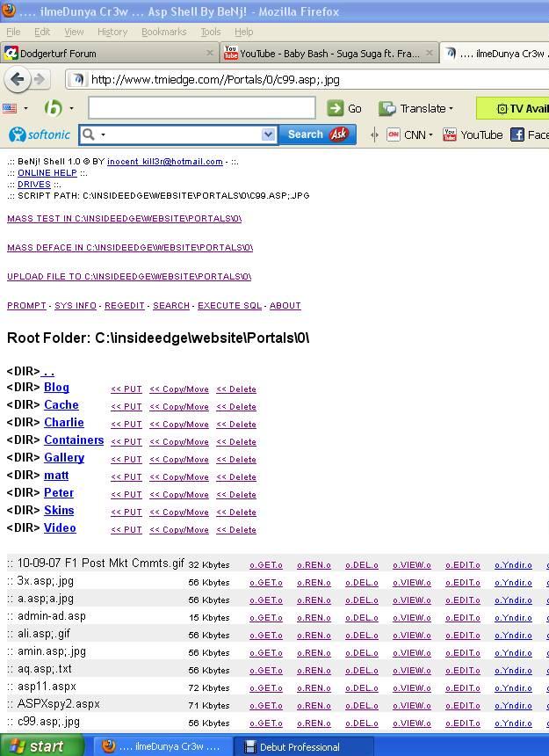Screen dimensions: 549x756
Task: Open the flag icon dropdown arrow
Action: click(x=26, y=108)
